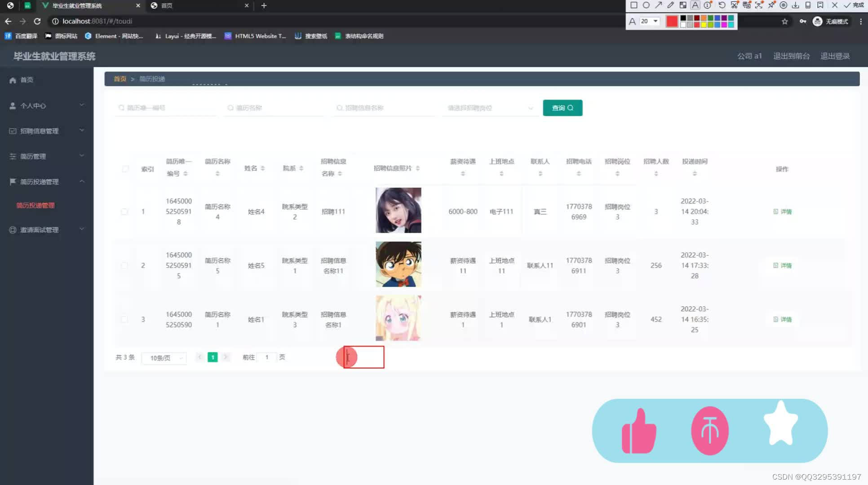Select the numbered step marker tool
868x485 pixels.
[708, 5]
